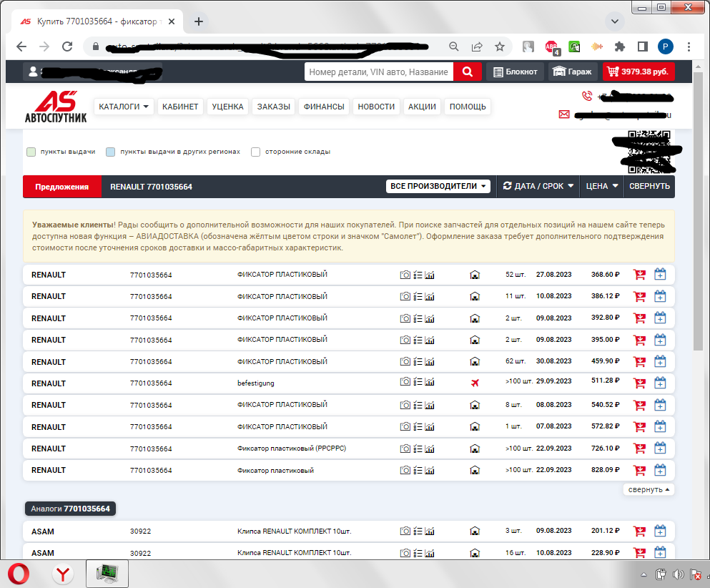
Task: Launch Opera from the taskbar
Action: click(x=19, y=574)
